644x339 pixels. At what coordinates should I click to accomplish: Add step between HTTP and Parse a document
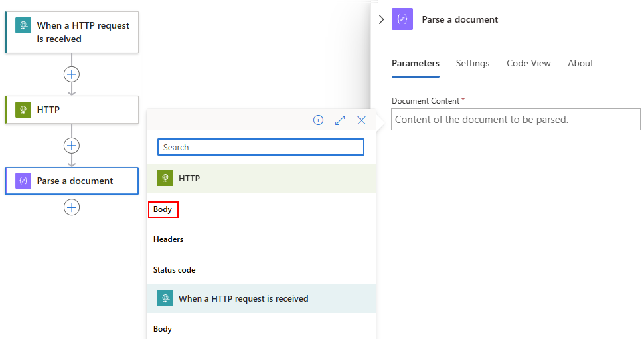click(x=72, y=146)
